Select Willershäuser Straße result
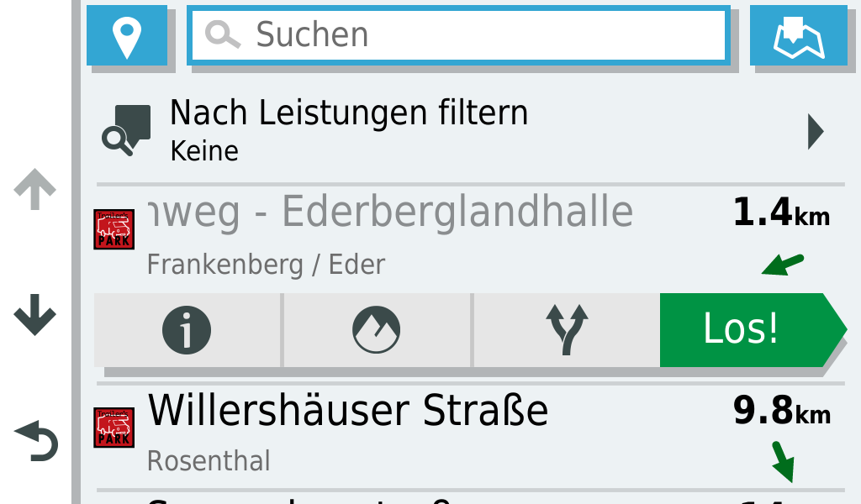Screen dimensions: 861x504 pos(348,411)
